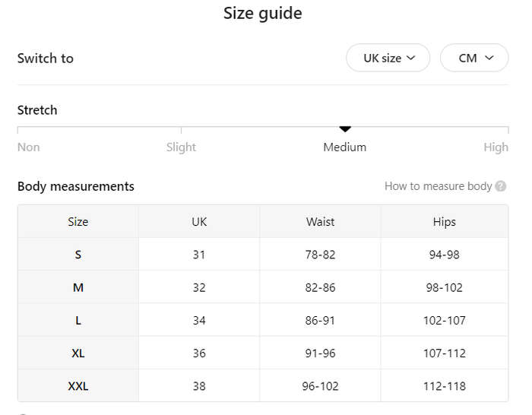Click the UK size dropdown chevron arrow
Screen dimensions: 532x415
(x=411, y=58)
